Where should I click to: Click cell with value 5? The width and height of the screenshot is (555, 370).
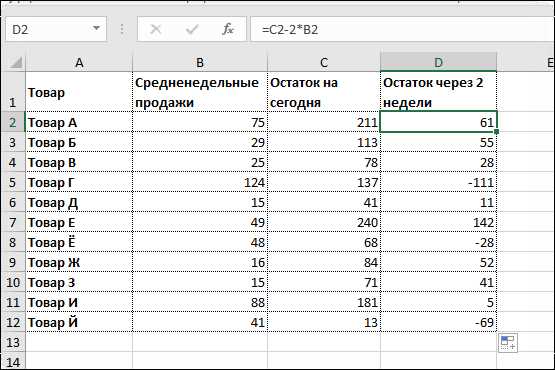439,302
